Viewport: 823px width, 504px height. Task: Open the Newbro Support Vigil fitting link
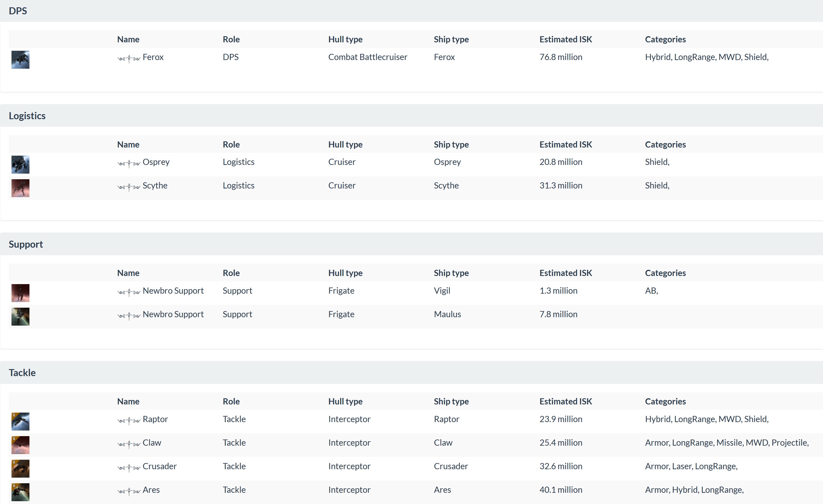point(173,291)
